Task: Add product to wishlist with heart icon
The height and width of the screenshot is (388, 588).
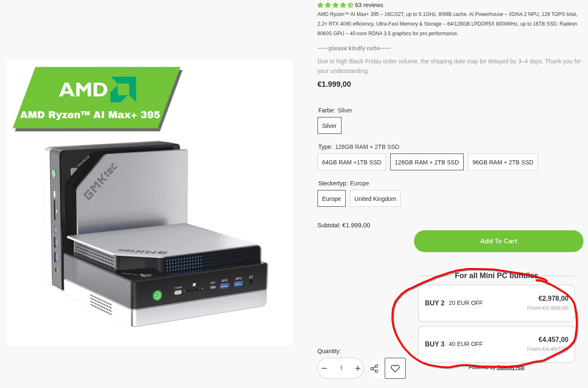Action: (395, 368)
